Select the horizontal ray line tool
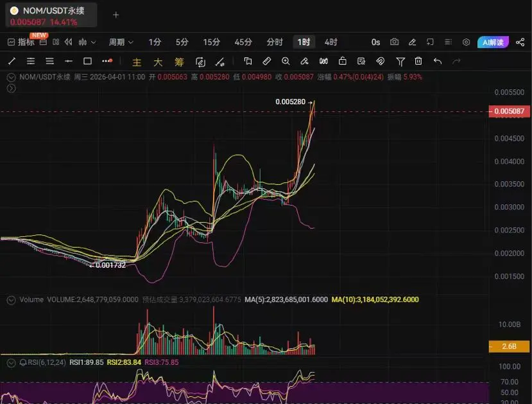The image size is (532, 404). (69, 61)
